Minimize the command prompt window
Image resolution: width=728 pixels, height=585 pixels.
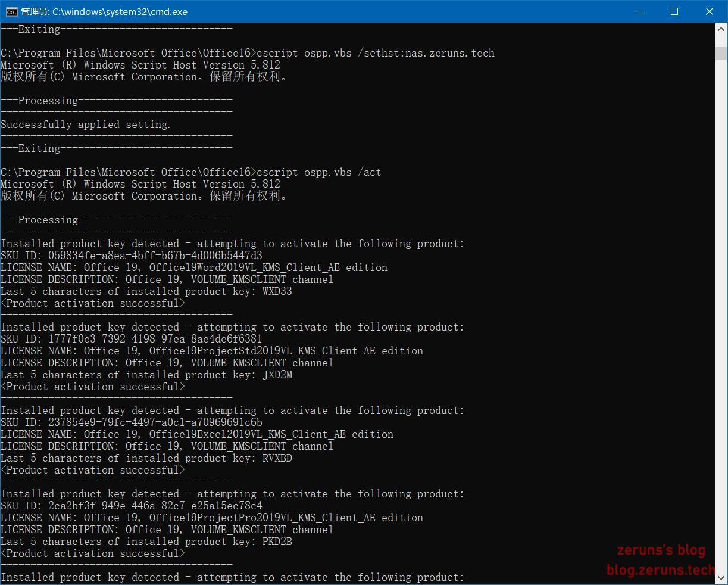pyautogui.click(x=640, y=11)
